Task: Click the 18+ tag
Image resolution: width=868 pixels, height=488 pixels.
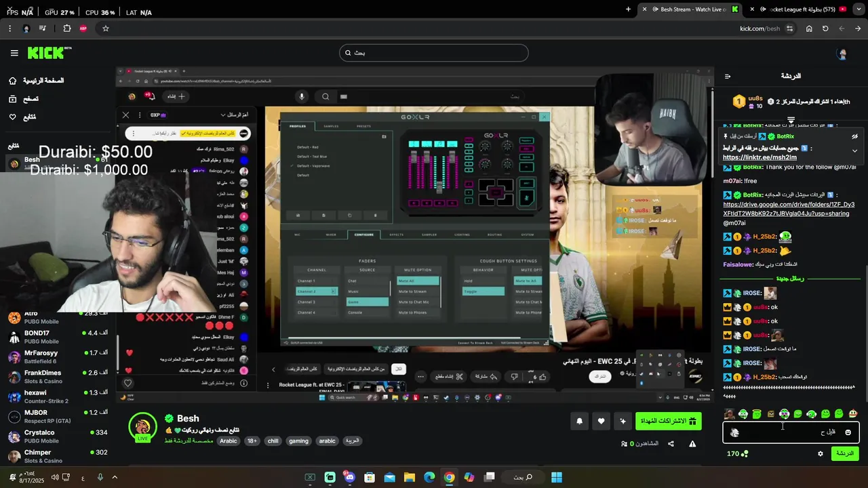Action: (252, 441)
